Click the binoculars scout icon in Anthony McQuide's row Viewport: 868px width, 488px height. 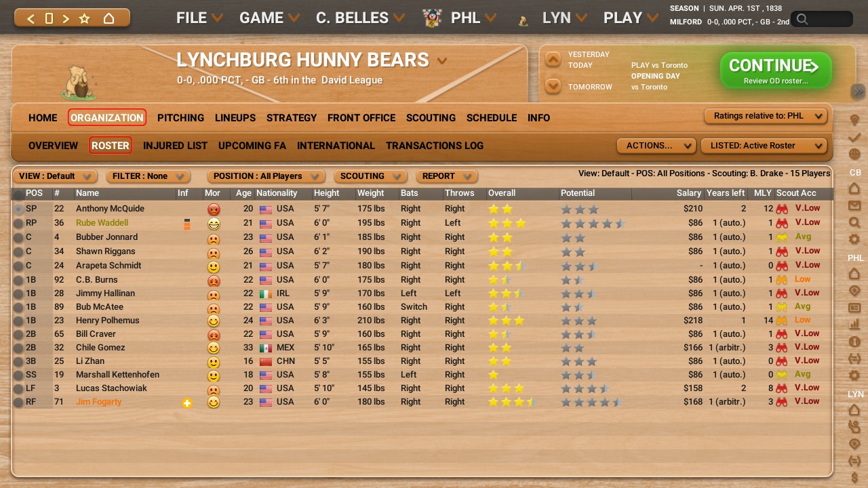(x=783, y=209)
